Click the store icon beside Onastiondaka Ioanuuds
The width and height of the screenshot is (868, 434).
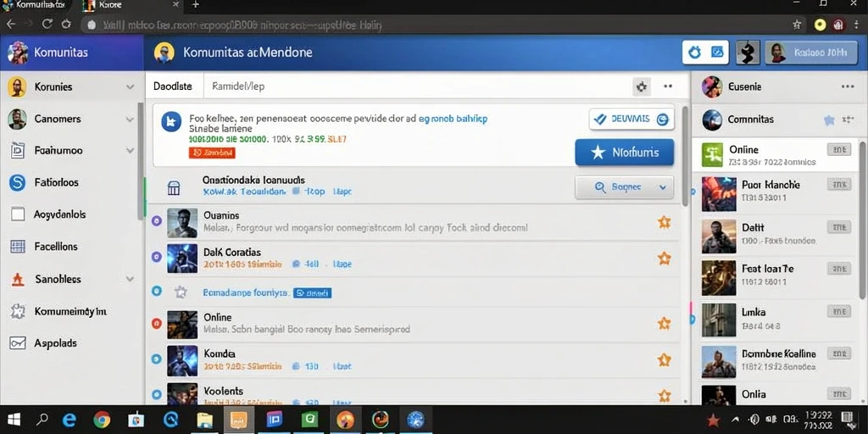click(174, 188)
